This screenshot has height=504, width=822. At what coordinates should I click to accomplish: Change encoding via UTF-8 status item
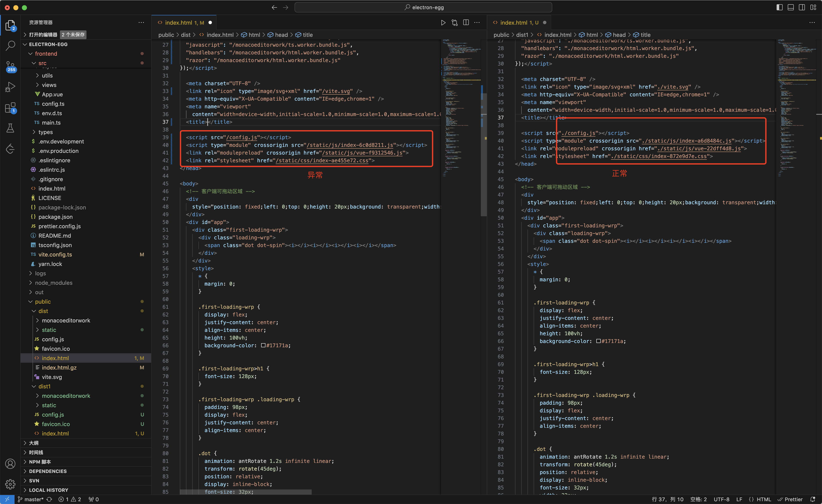pos(721,499)
